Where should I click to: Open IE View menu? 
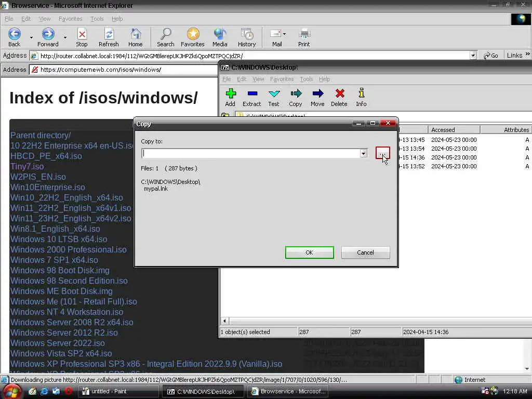coord(45,19)
